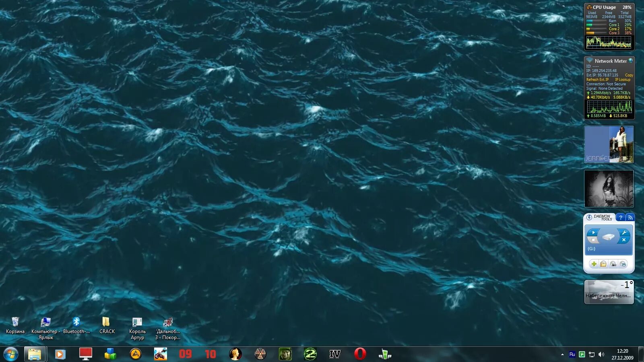
Task: Click the Network Meter traffic graph
Action: pos(609,107)
